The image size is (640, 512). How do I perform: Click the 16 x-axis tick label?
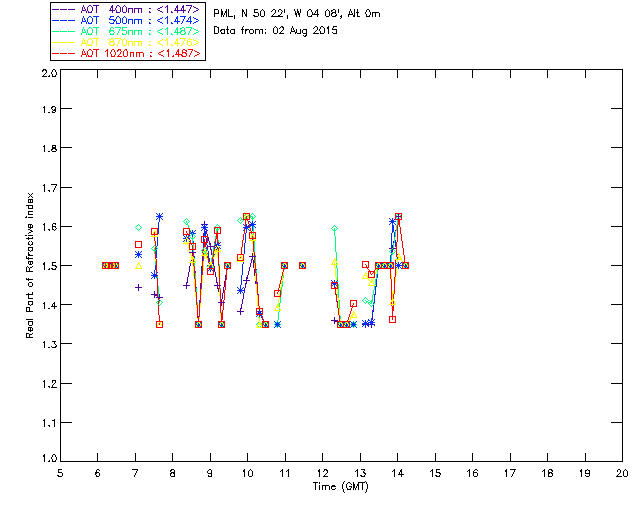coord(473,473)
